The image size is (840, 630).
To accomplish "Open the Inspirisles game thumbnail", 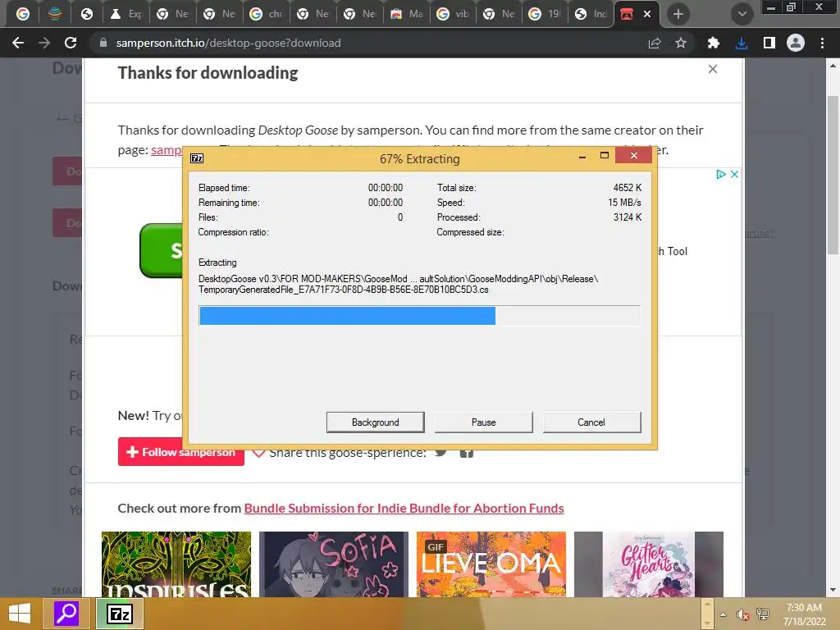I will click(176, 564).
